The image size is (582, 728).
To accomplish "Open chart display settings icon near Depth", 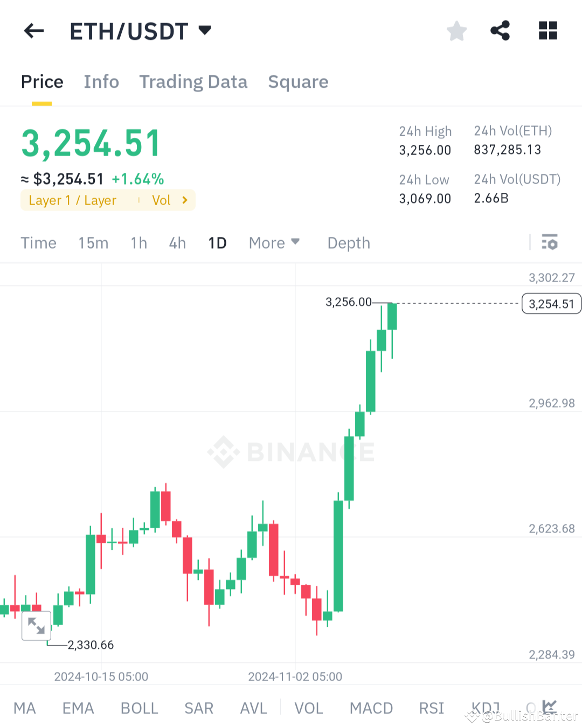I will coord(550,242).
